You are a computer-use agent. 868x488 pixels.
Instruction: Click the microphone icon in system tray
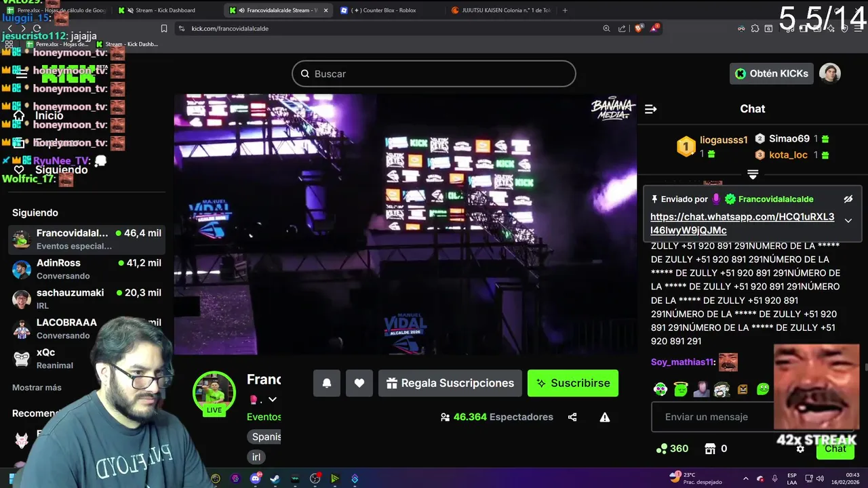click(x=774, y=479)
